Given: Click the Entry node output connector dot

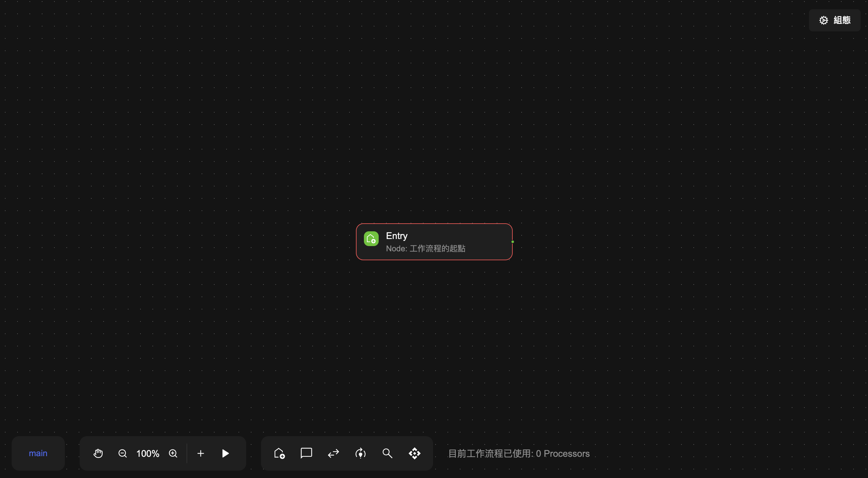Looking at the screenshot, I should click(512, 242).
